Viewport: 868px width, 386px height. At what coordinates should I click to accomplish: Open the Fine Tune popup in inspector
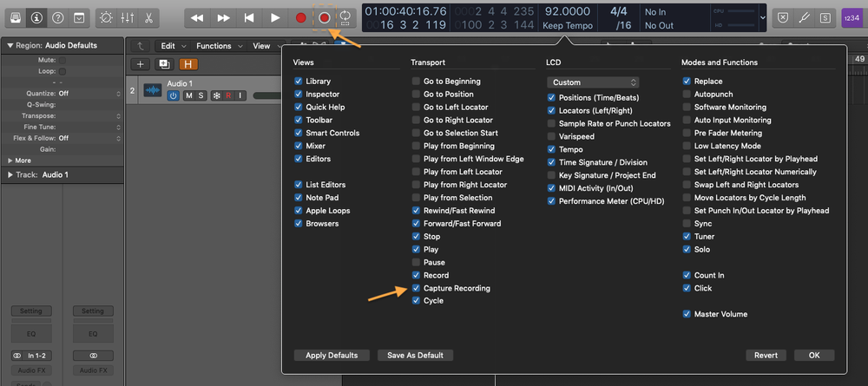[x=89, y=127]
